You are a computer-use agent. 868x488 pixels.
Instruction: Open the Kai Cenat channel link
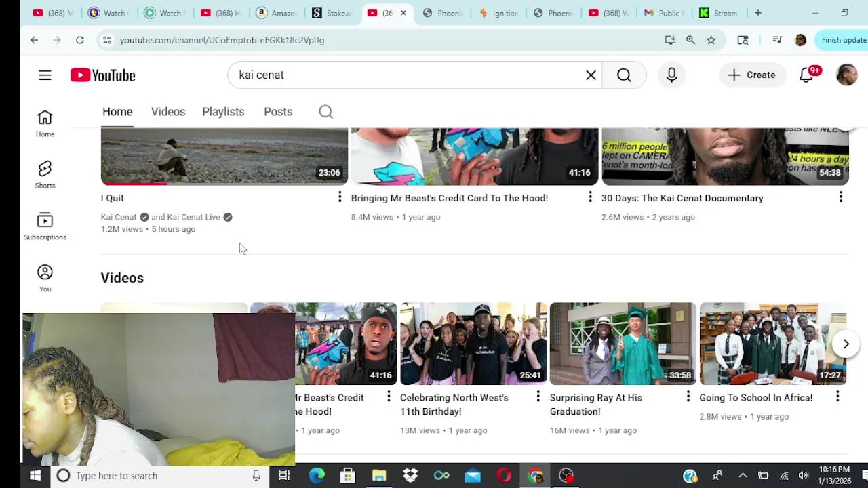(x=119, y=217)
